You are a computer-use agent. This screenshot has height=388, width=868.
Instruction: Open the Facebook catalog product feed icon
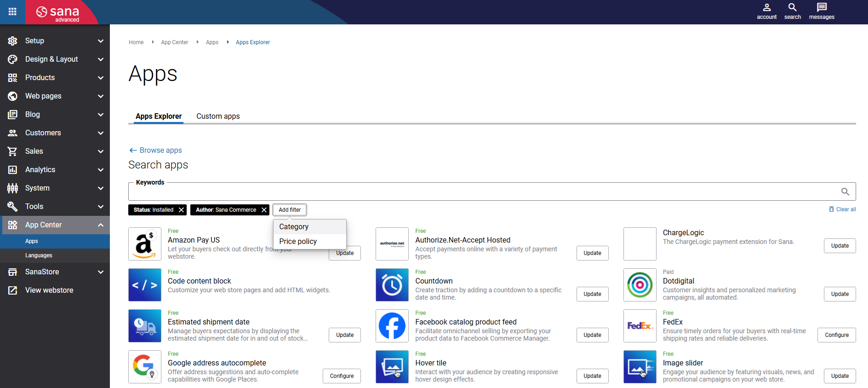click(x=392, y=326)
